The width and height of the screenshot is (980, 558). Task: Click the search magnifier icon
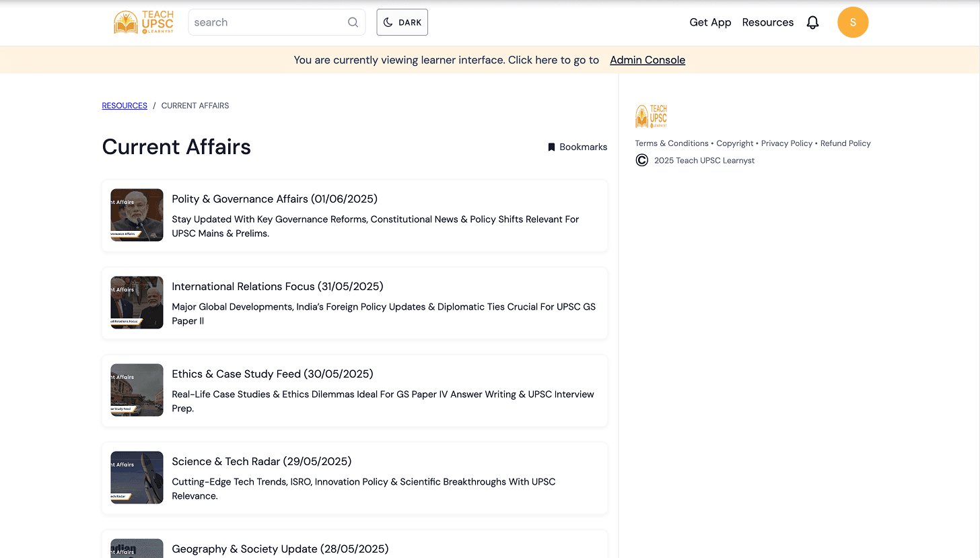coord(353,22)
